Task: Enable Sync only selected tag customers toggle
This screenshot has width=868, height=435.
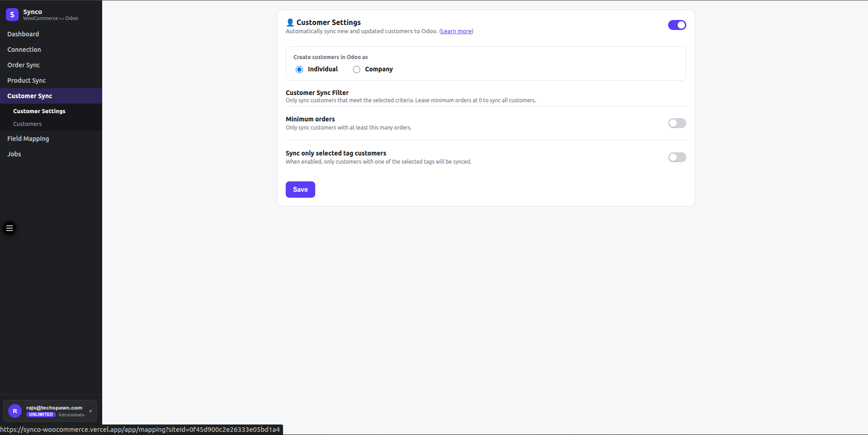Action: [677, 157]
